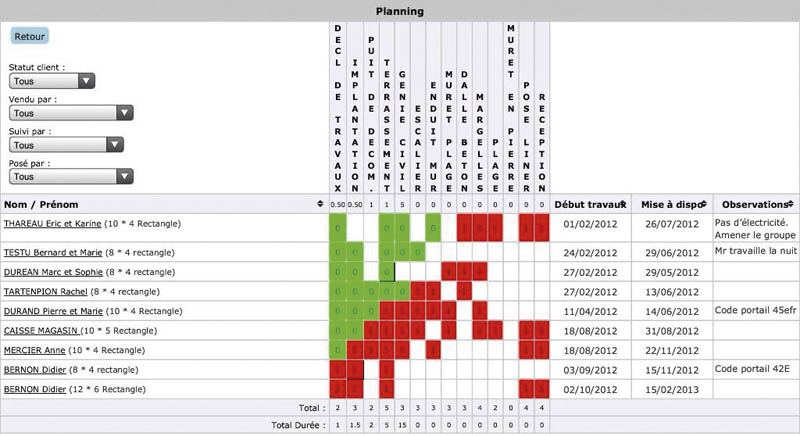This screenshot has width=800, height=436.
Task: Click the Début travaux sort icon
Action: click(621, 204)
